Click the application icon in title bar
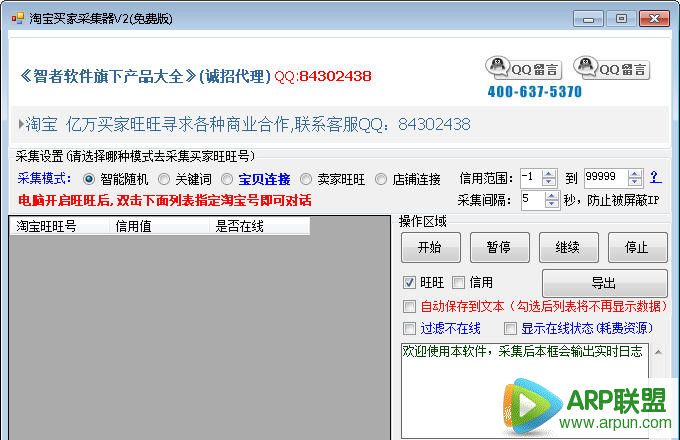Image resolution: width=680 pixels, height=440 pixels. pyautogui.click(x=18, y=18)
